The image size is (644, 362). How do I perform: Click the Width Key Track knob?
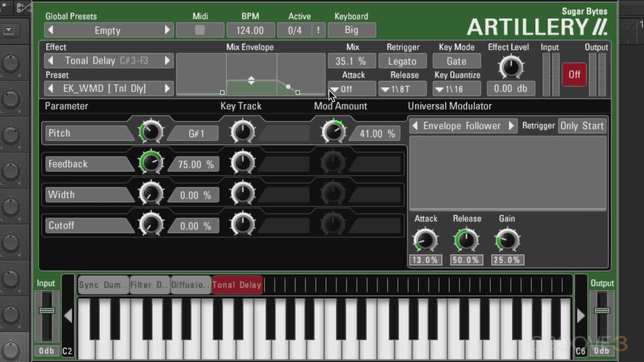[x=243, y=193]
